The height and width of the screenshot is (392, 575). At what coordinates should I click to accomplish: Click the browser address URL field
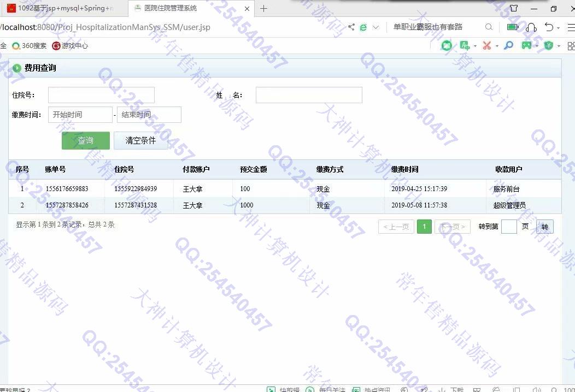coord(105,27)
